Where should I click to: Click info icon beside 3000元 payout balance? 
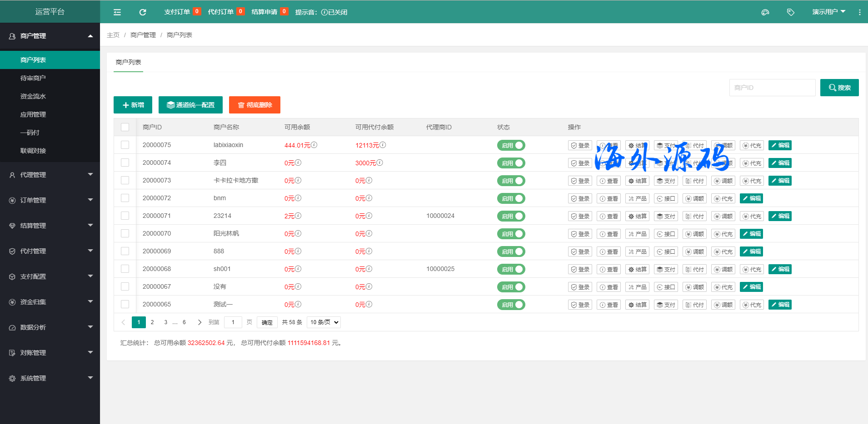[x=380, y=163]
